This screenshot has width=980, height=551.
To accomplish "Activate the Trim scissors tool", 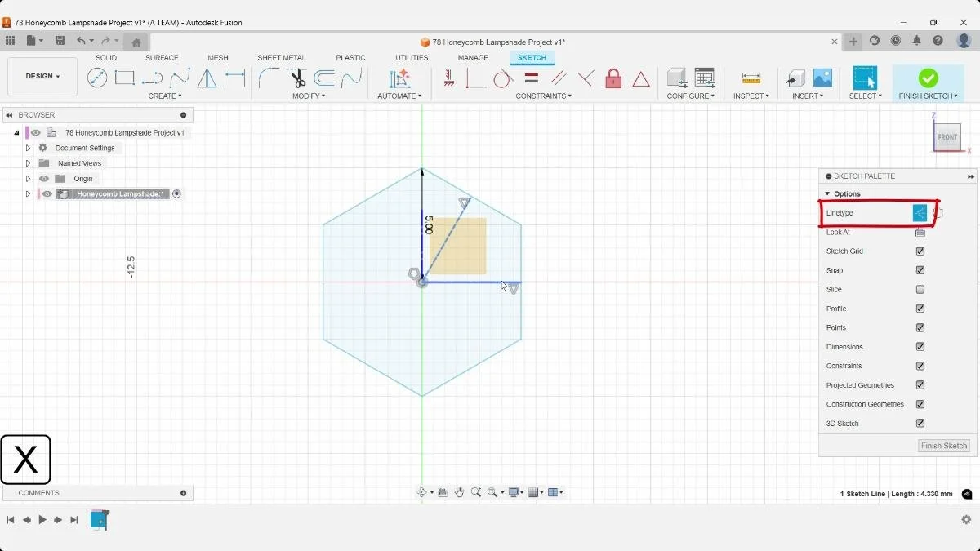I will tap(297, 78).
